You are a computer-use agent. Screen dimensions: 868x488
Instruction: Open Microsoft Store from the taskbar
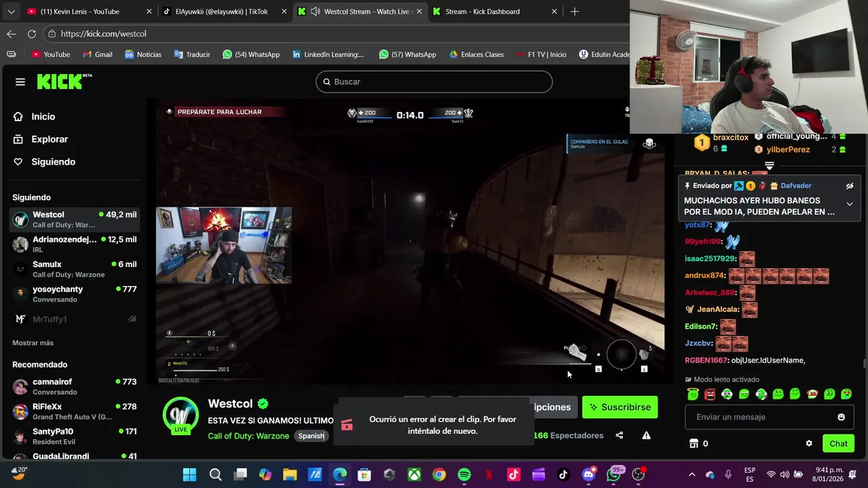point(364,474)
